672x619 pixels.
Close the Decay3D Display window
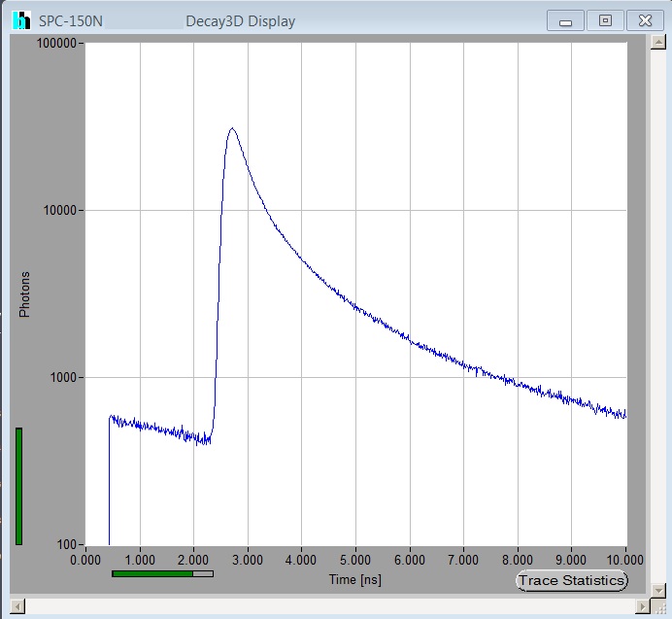pos(644,20)
